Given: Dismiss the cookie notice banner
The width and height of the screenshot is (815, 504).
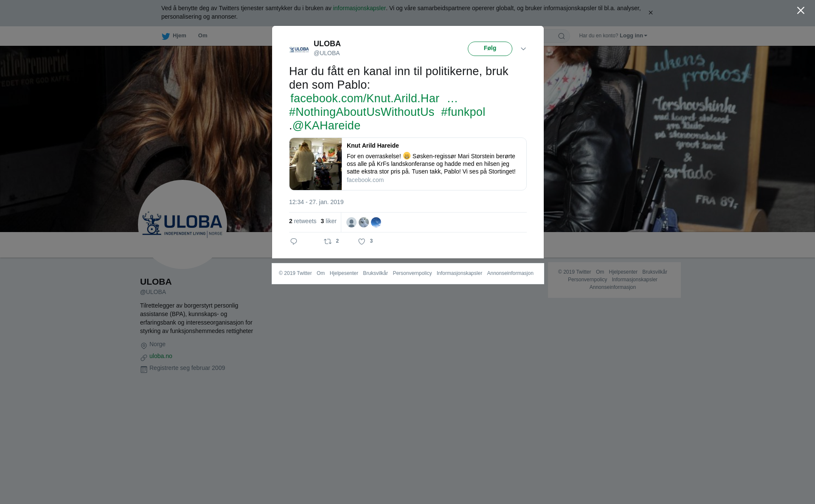Looking at the screenshot, I should coord(650,13).
